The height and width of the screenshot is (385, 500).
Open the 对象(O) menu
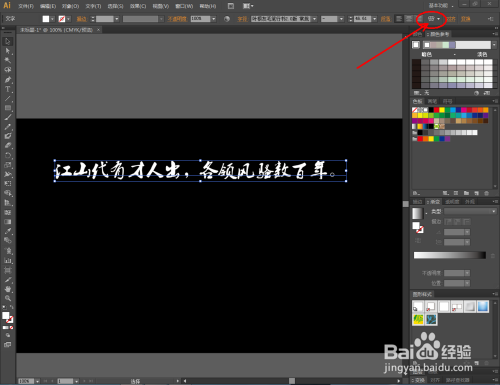[70, 6]
